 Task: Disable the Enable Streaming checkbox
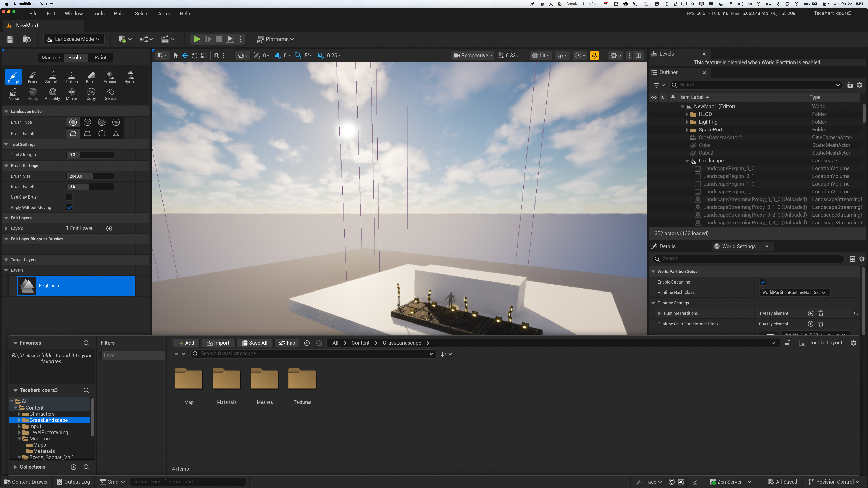pyautogui.click(x=763, y=282)
